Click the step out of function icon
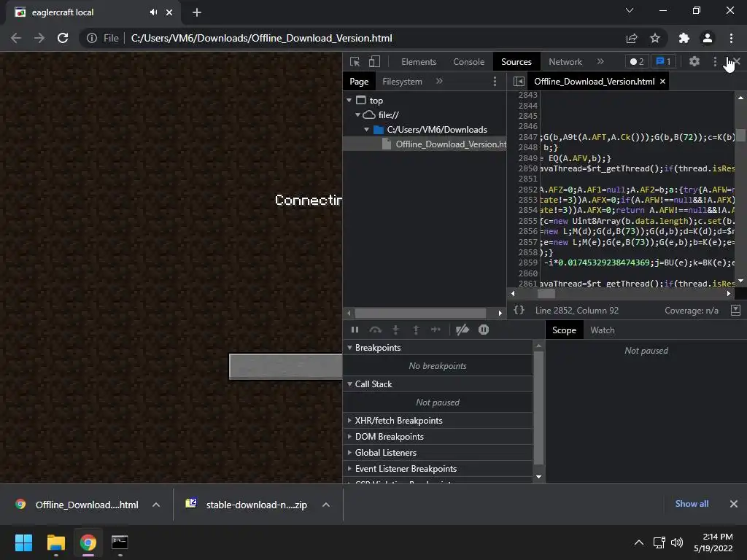 [416, 330]
